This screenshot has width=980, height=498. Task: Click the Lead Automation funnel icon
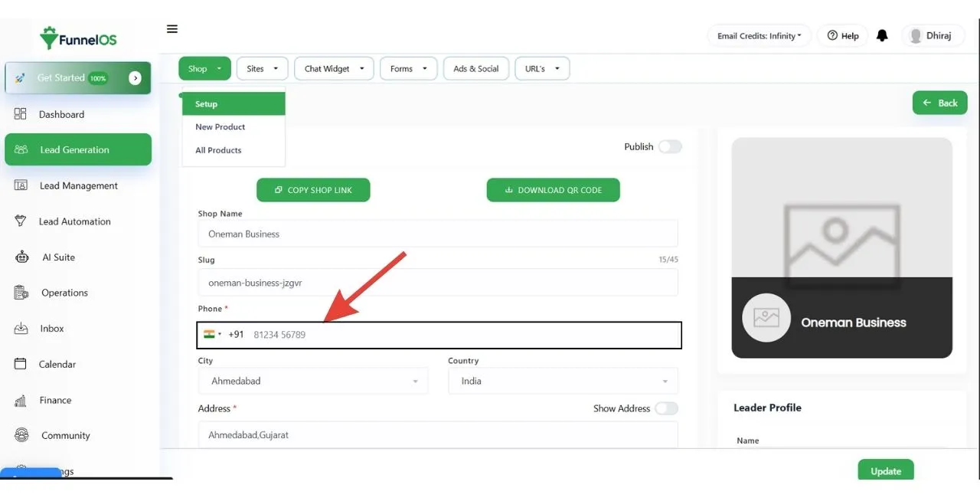coord(21,221)
